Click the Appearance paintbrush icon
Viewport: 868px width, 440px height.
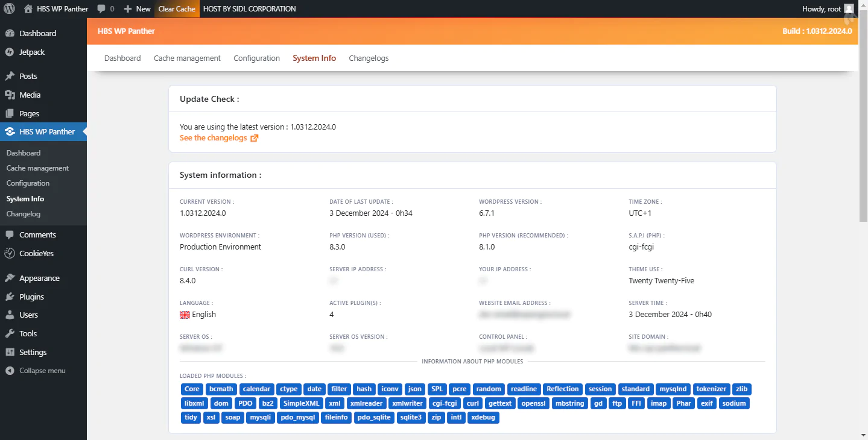pos(10,278)
